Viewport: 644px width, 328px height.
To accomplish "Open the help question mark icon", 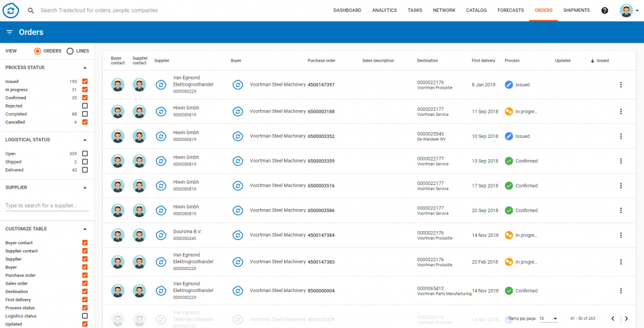I will pos(604,10).
